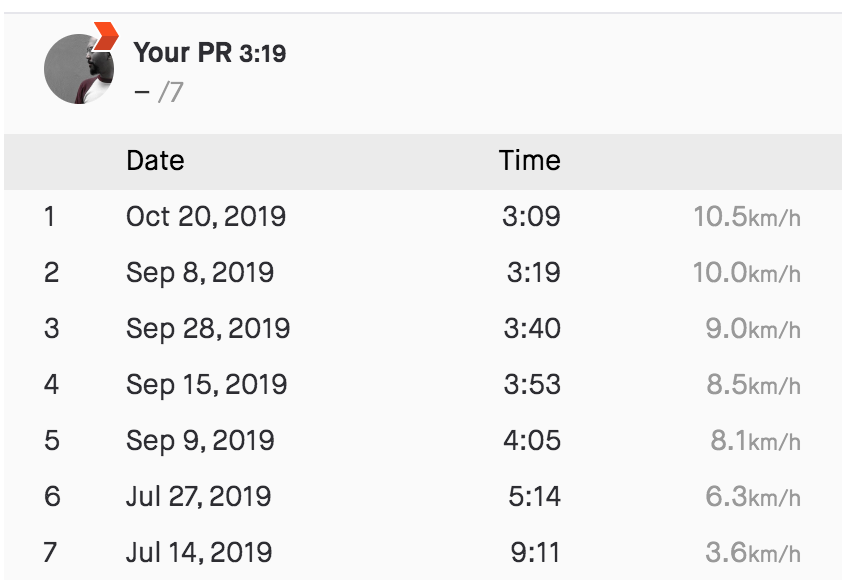The height and width of the screenshot is (580, 850).
Task: Click the Time column header
Action: 530,160
